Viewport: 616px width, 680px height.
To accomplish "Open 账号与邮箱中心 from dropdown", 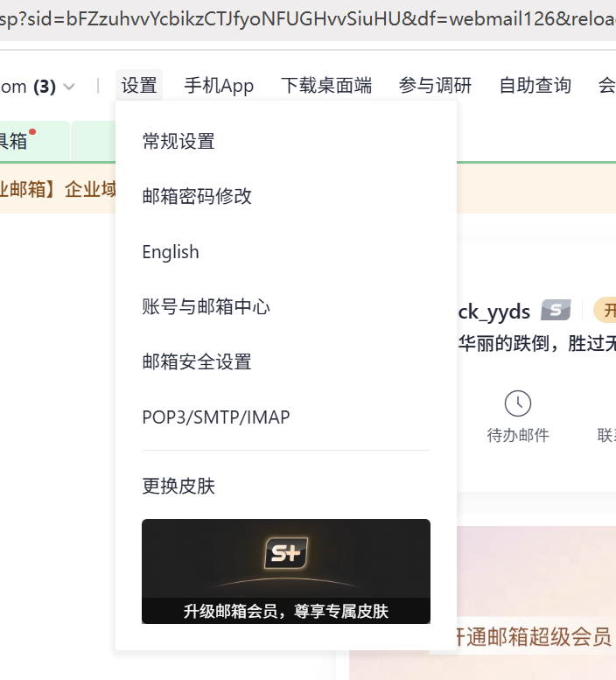I will click(206, 307).
